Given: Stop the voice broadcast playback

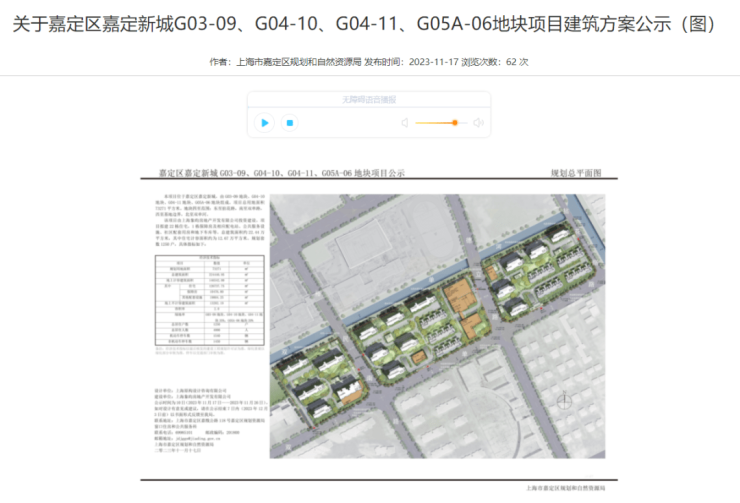Looking at the screenshot, I should click(289, 122).
